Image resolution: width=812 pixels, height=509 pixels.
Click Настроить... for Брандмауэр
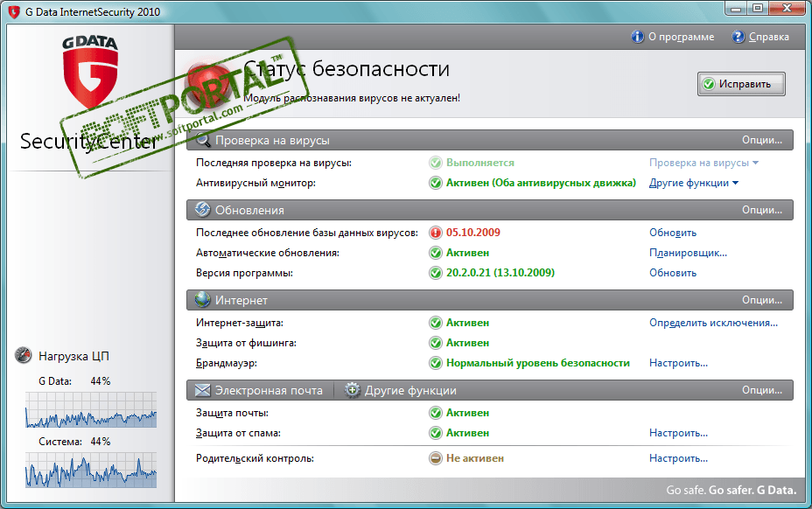(678, 363)
